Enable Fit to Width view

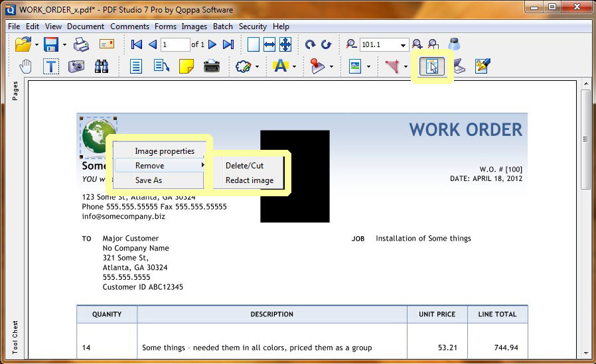[x=269, y=45]
